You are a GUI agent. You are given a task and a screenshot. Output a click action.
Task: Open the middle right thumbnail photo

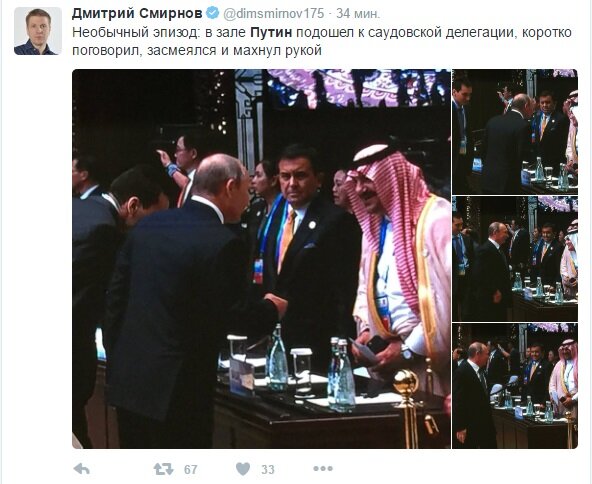(x=515, y=259)
